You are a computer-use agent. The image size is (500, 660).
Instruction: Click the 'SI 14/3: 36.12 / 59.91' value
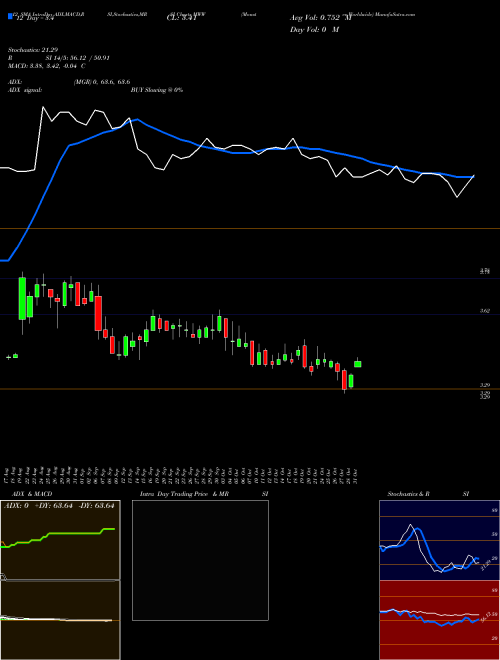coord(77,58)
